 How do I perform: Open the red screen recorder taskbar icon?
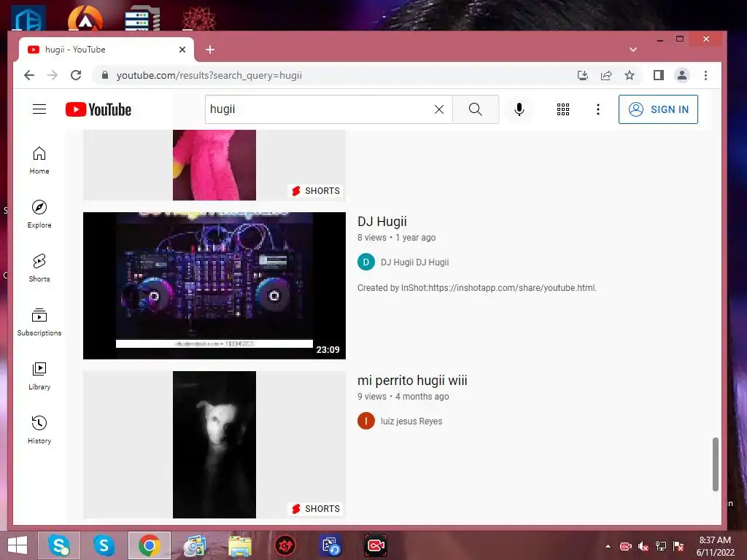(376, 545)
